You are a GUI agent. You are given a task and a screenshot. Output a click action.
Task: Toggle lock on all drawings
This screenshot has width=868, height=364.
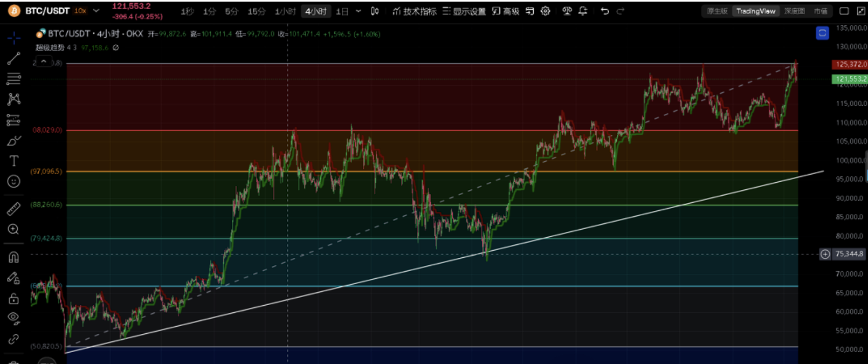[13, 298]
